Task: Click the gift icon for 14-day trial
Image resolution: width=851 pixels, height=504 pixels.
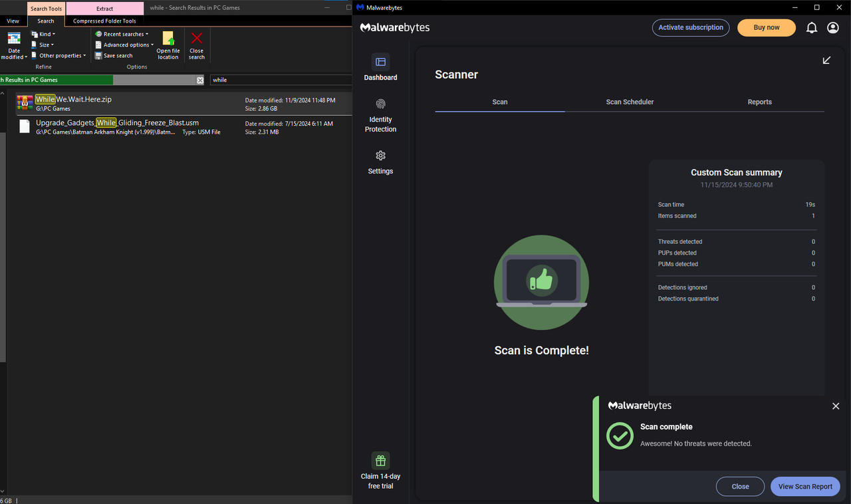Action: [x=380, y=461]
